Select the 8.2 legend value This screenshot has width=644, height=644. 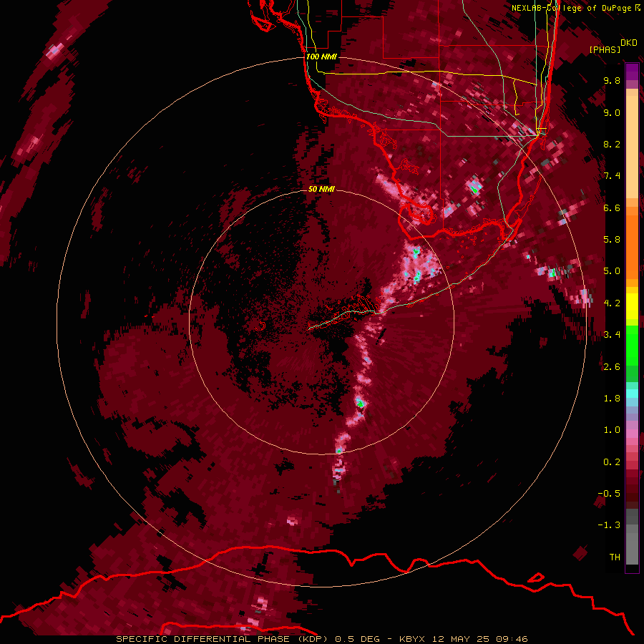click(612, 144)
